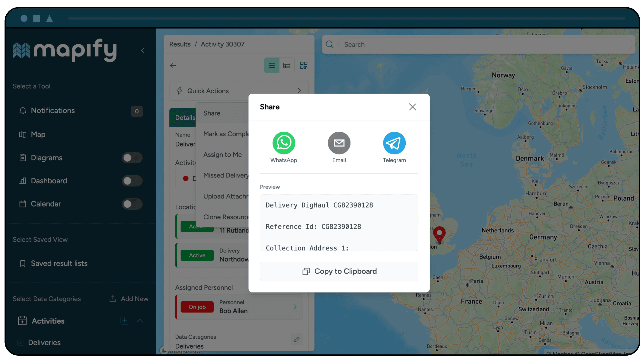644x362 pixels.
Task: Select Share in quick actions menu
Action: [x=211, y=113]
